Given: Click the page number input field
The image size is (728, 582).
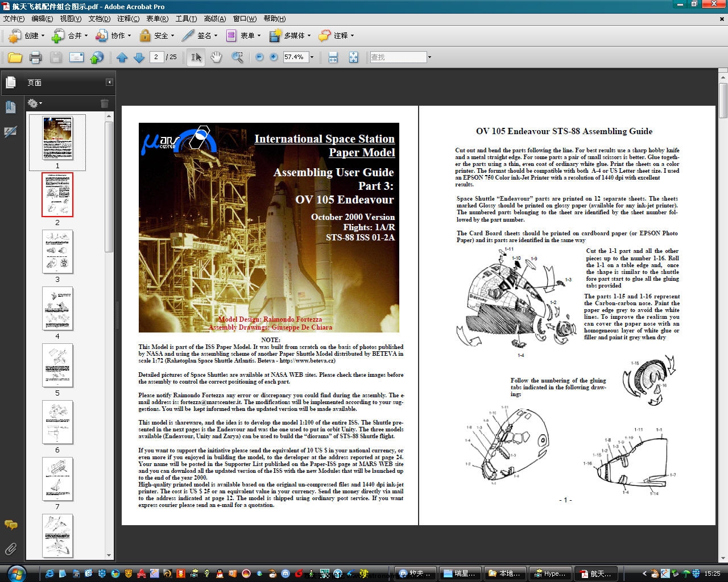Looking at the screenshot, I should (x=157, y=57).
